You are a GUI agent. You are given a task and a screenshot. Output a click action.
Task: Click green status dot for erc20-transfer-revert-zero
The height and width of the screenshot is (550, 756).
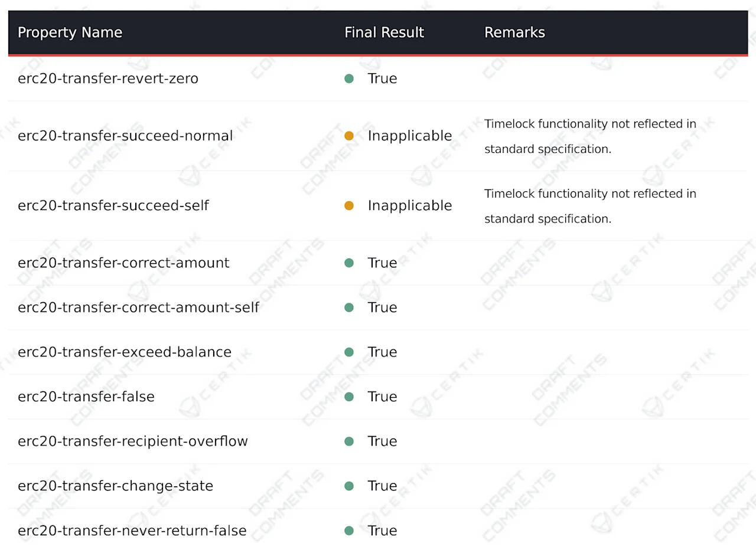click(x=349, y=78)
